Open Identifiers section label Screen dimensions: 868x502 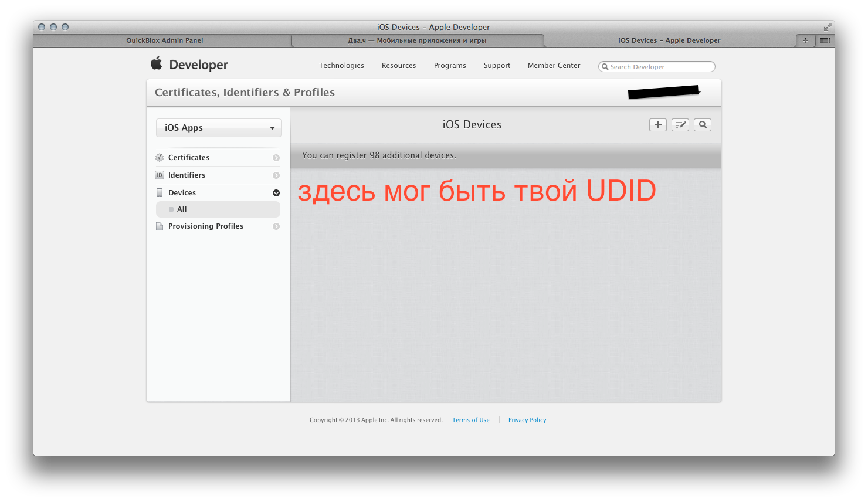pos(187,175)
